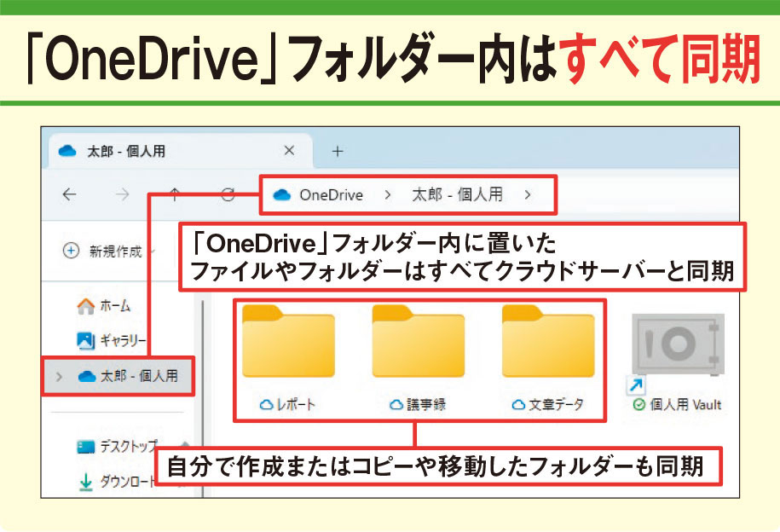Open a new tab with the plus button
780x532 pixels.
click(336, 151)
